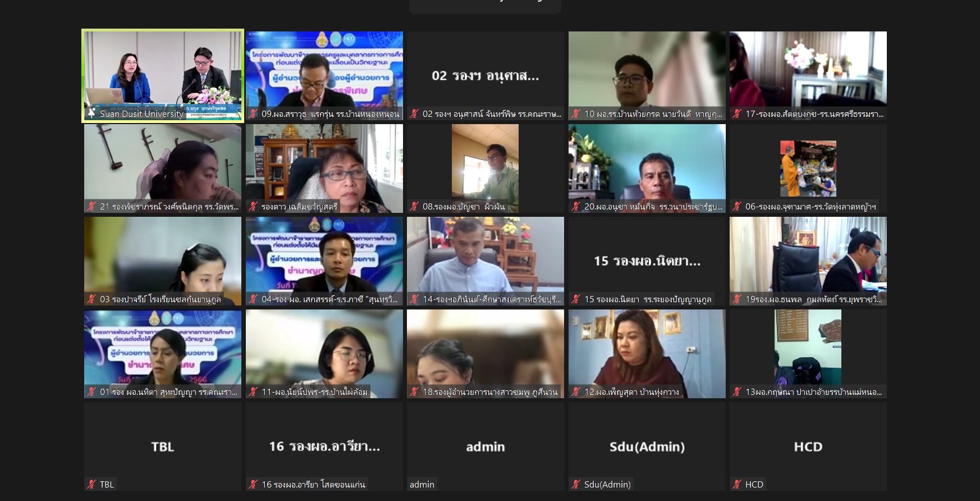Select the Suan Dusit University speaker video
This screenshot has width=980, height=501.
[x=163, y=70]
